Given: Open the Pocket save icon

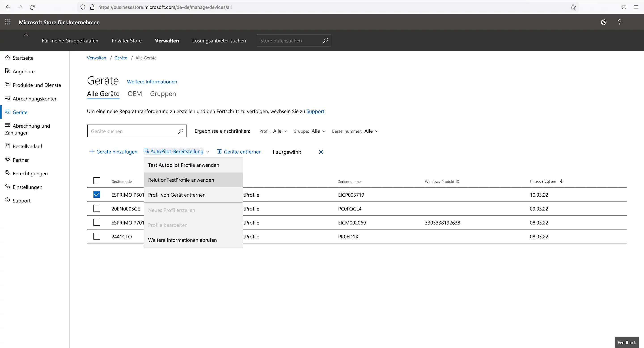Looking at the screenshot, I should pos(624,7).
